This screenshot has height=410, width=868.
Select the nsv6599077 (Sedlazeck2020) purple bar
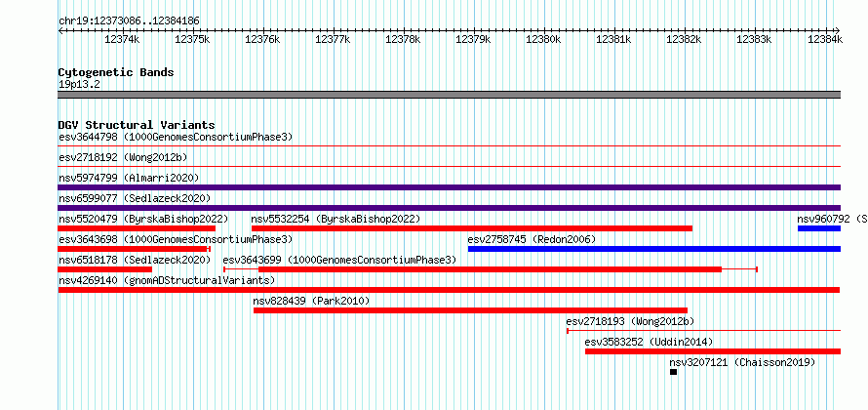(x=449, y=208)
